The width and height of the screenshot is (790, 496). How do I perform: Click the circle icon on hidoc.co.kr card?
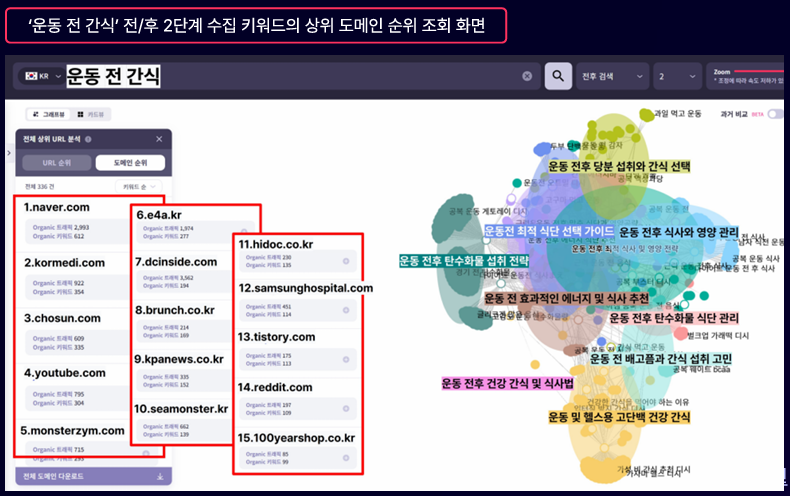pyautogui.click(x=345, y=261)
